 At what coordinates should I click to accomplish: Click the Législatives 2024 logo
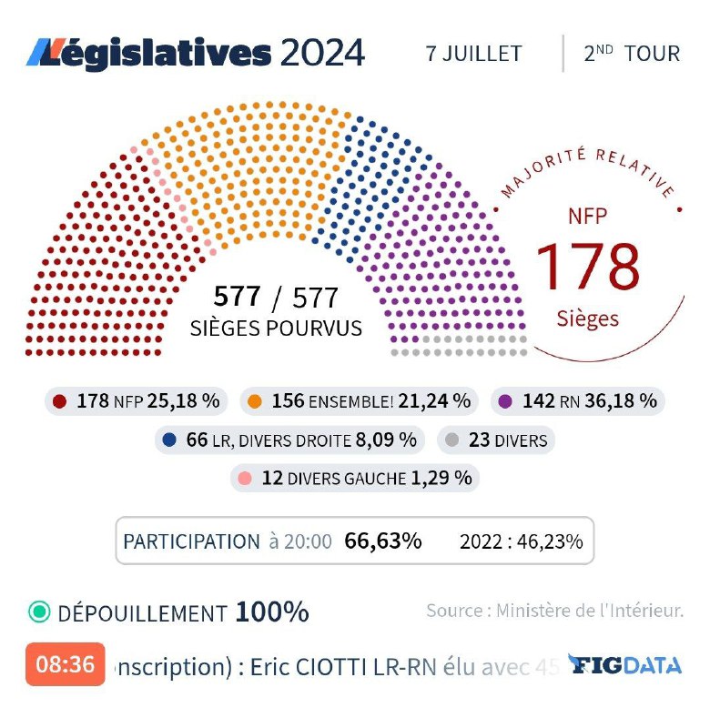click(x=195, y=53)
